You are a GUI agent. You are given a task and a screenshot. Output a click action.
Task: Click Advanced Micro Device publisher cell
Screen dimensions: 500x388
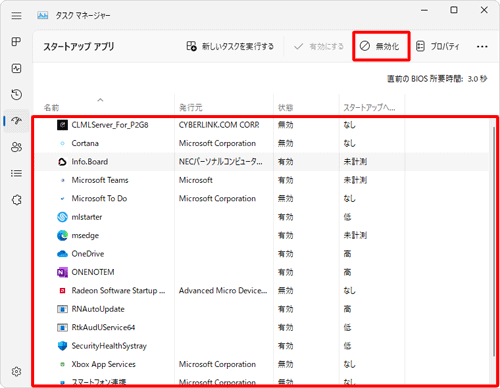pyautogui.click(x=223, y=291)
